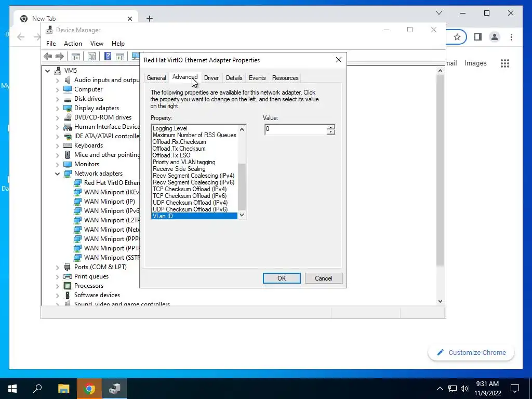This screenshot has height=399, width=532.
Task: Select VLan ID property
Action: [x=194, y=216]
